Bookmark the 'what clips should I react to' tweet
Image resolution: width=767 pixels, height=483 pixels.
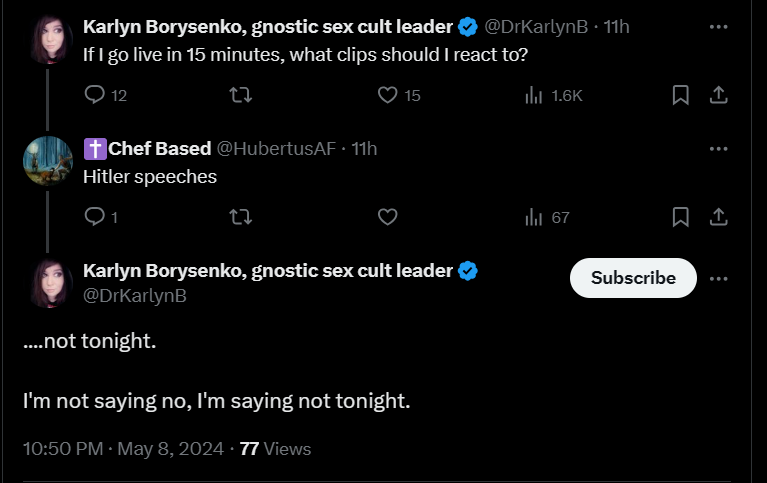pyautogui.click(x=680, y=95)
